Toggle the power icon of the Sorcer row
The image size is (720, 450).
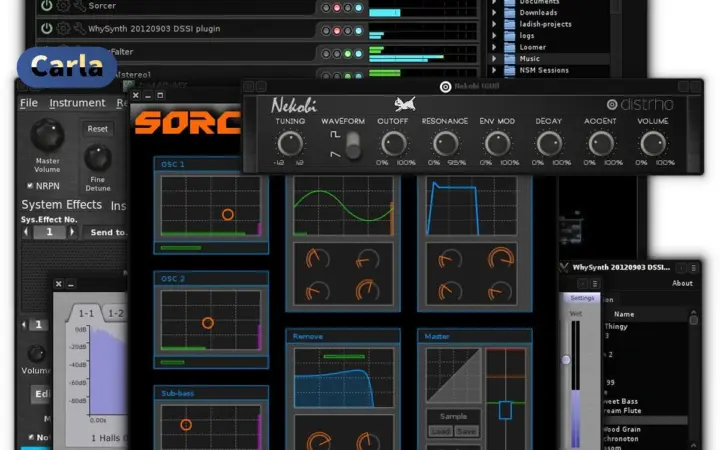pos(46,6)
